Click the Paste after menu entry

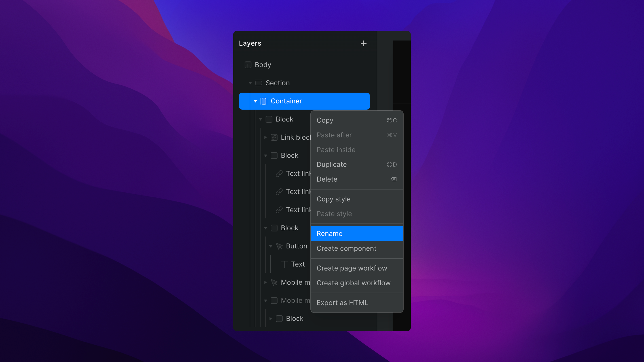[357, 135]
